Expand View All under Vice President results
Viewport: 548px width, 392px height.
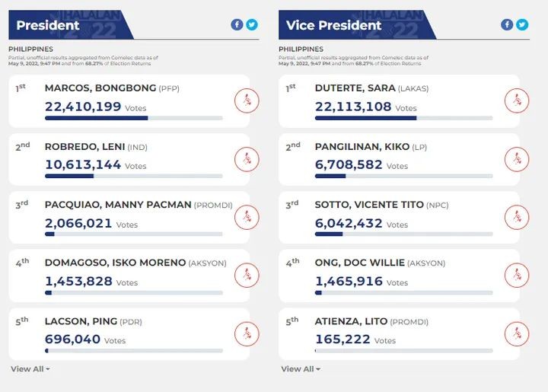tap(301, 369)
